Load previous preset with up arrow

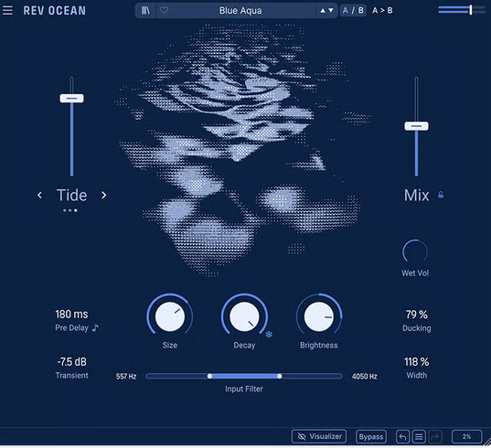[323, 11]
